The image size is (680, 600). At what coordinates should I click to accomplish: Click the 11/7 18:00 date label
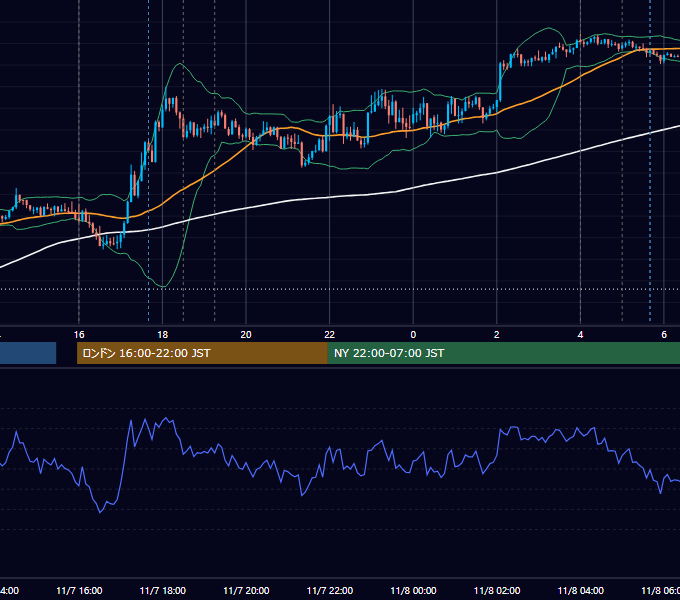coord(163,590)
